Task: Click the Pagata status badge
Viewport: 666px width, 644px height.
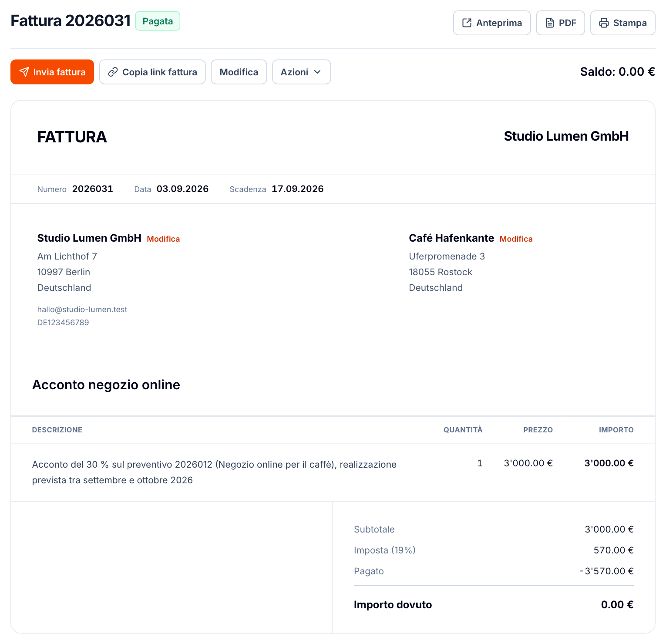Action: pos(158,21)
